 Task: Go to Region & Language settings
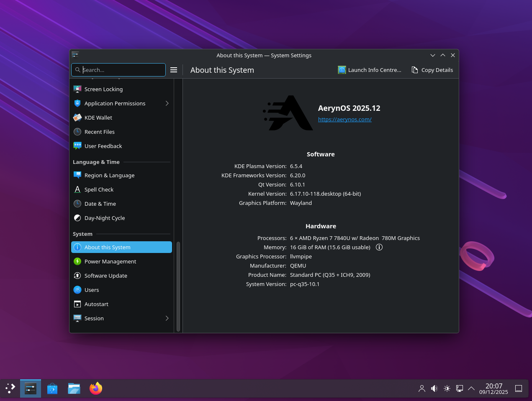[109, 175]
